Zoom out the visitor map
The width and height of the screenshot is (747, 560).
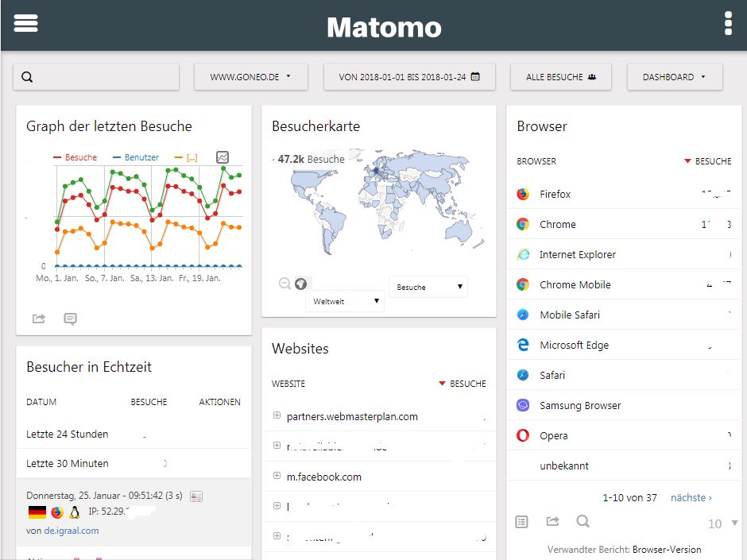[x=284, y=284]
